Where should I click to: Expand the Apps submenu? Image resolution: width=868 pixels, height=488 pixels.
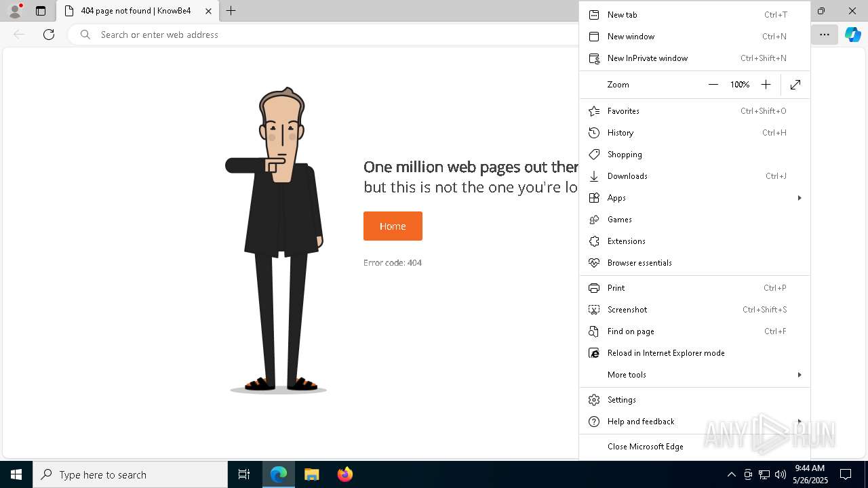694,198
